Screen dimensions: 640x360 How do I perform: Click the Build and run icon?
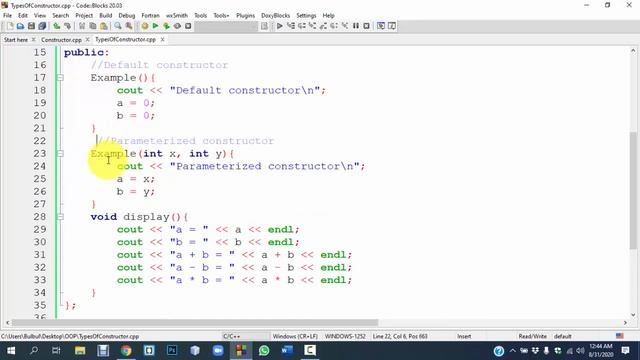[166, 26]
